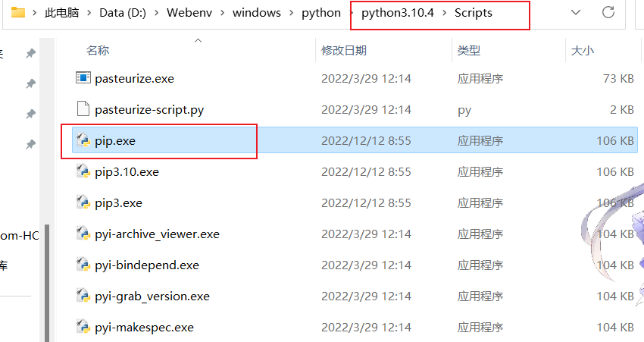This screenshot has width=644, height=342.
Task: Select the pip3.10.exe Python icon
Action: click(83, 172)
